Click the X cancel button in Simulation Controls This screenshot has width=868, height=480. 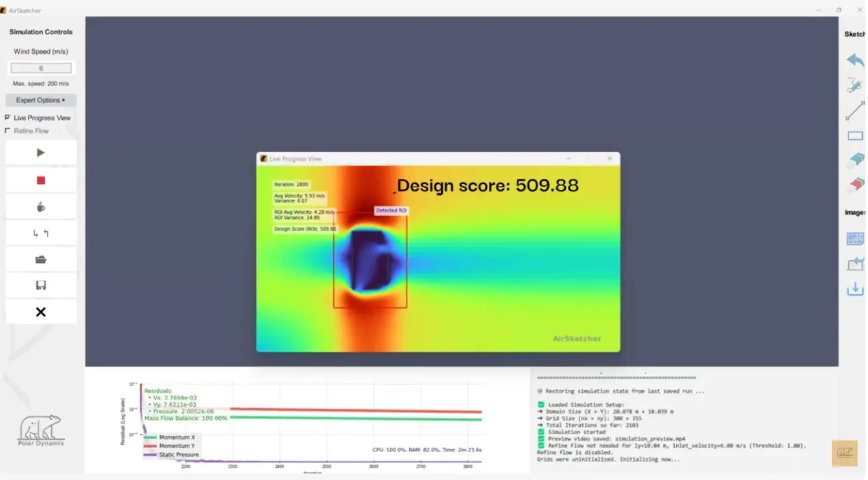click(x=41, y=312)
